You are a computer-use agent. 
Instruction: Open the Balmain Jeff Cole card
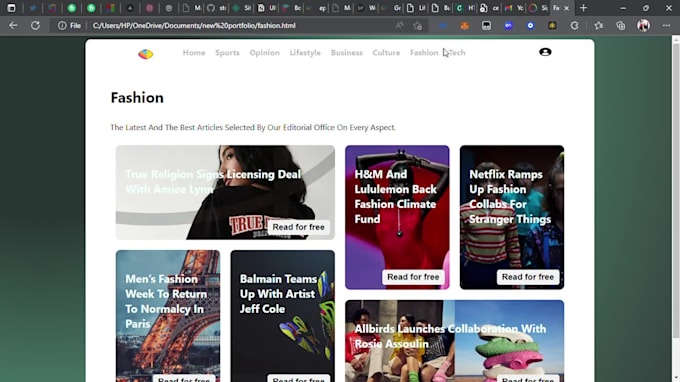click(282, 316)
